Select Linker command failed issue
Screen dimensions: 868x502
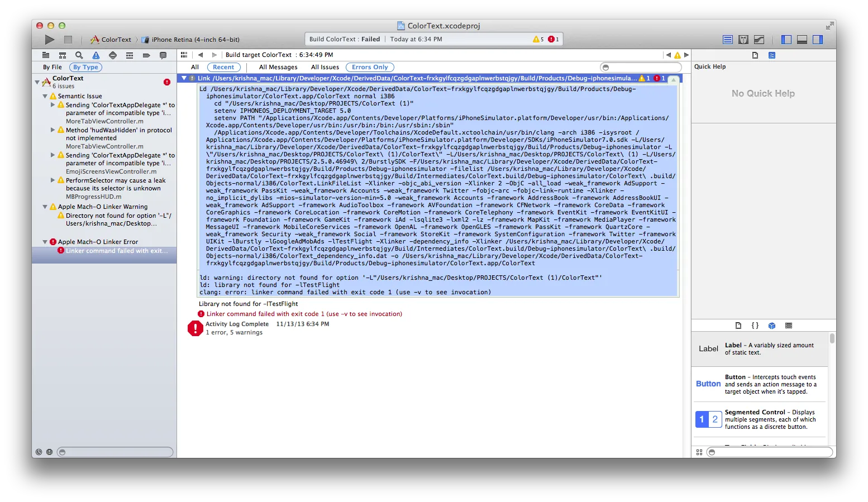click(x=104, y=255)
